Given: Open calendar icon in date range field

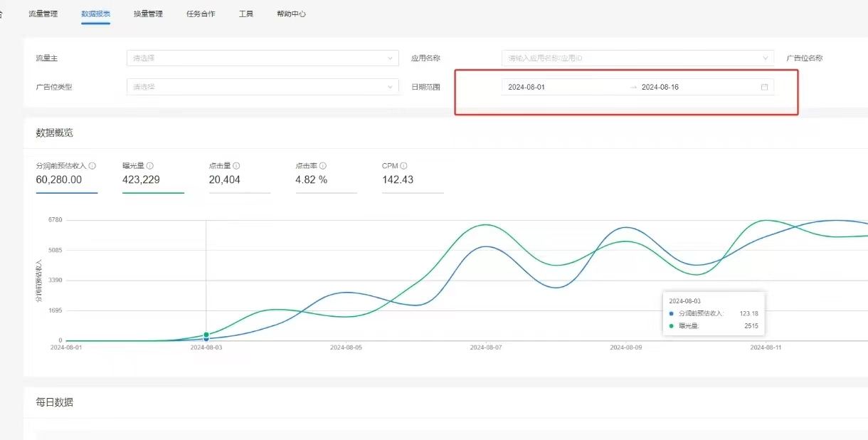Looking at the screenshot, I should click(x=764, y=87).
